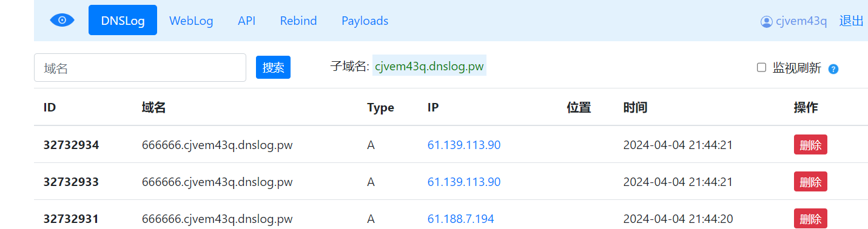Click the Type A cell in row 32732934

point(371,145)
